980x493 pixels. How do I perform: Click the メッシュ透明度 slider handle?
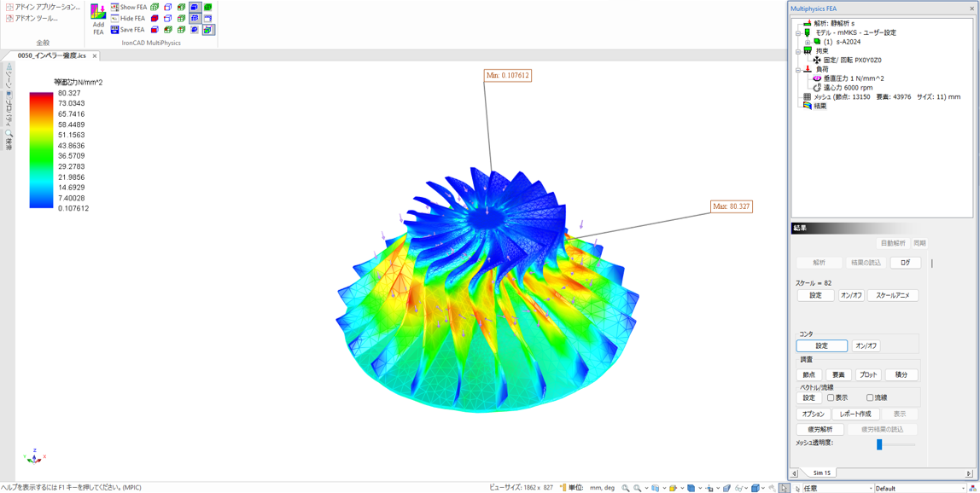(879, 444)
